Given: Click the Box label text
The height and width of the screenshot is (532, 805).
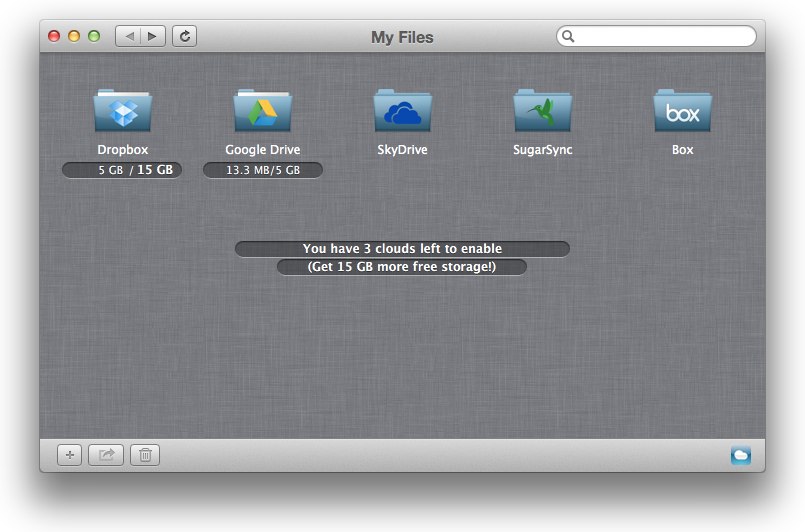Looking at the screenshot, I should 683,149.
